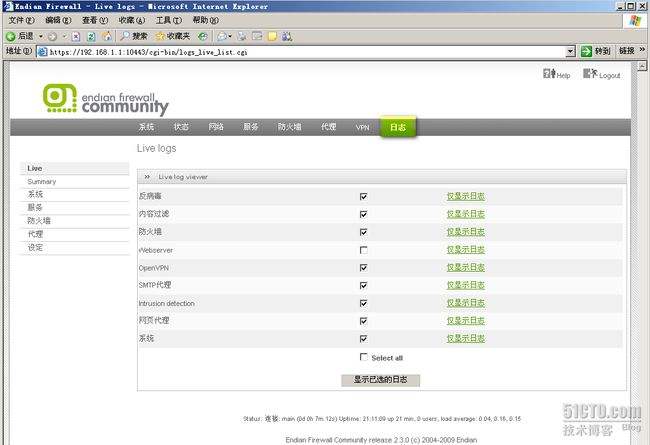Click the Mail envelope toolbar icon
This screenshot has width=650, height=445.
click(222, 36)
